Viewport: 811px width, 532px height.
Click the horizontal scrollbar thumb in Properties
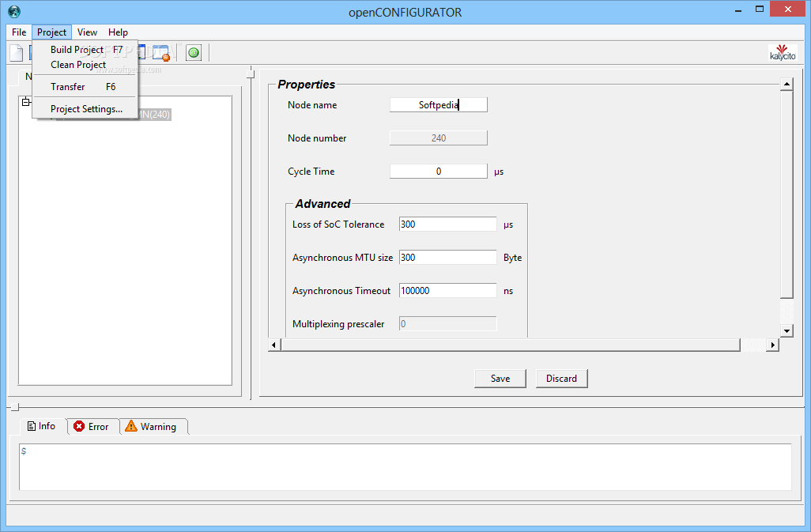511,345
